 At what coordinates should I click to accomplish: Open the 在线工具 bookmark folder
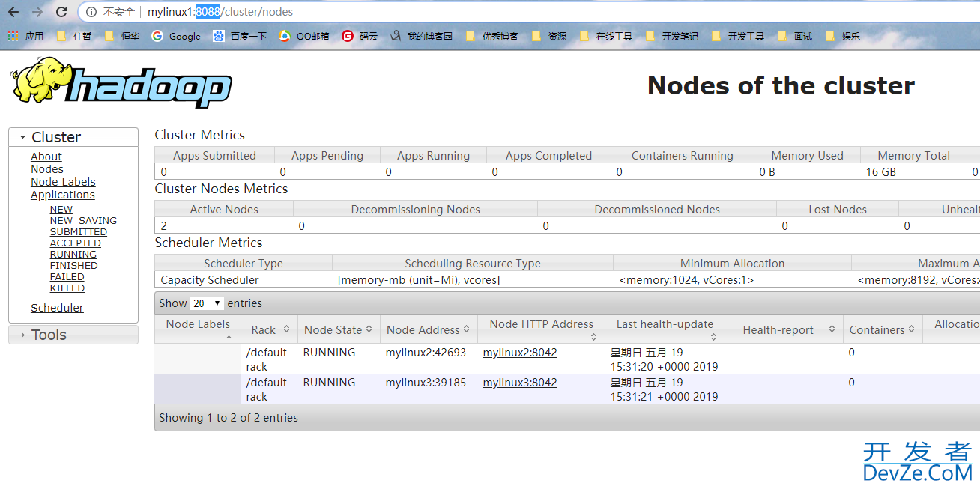(606, 36)
